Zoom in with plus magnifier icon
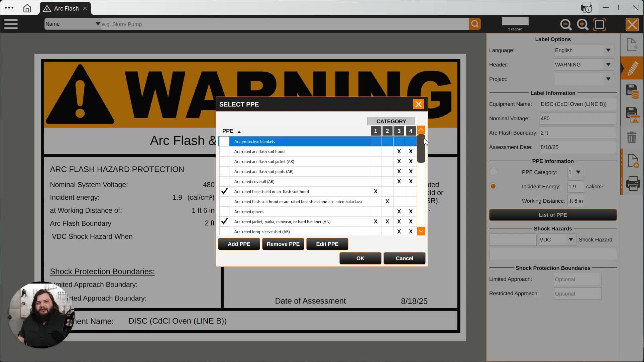Screen dimensions: 644x362 (582, 24)
